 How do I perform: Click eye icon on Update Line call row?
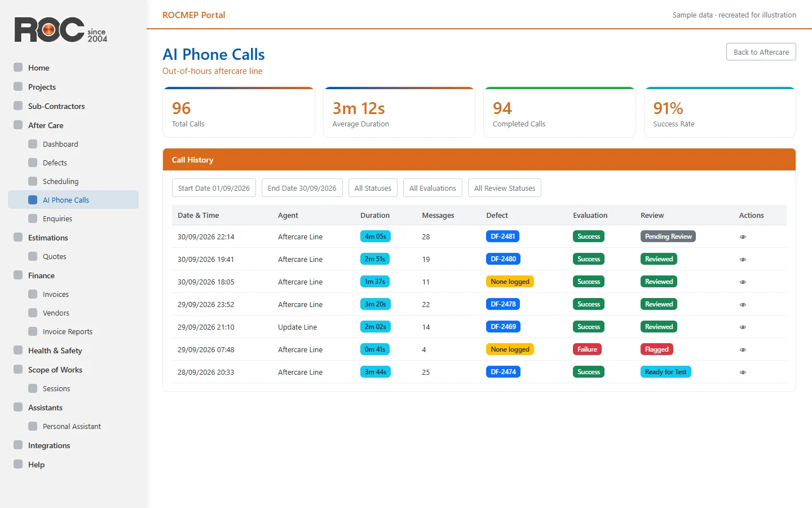pyautogui.click(x=743, y=327)
